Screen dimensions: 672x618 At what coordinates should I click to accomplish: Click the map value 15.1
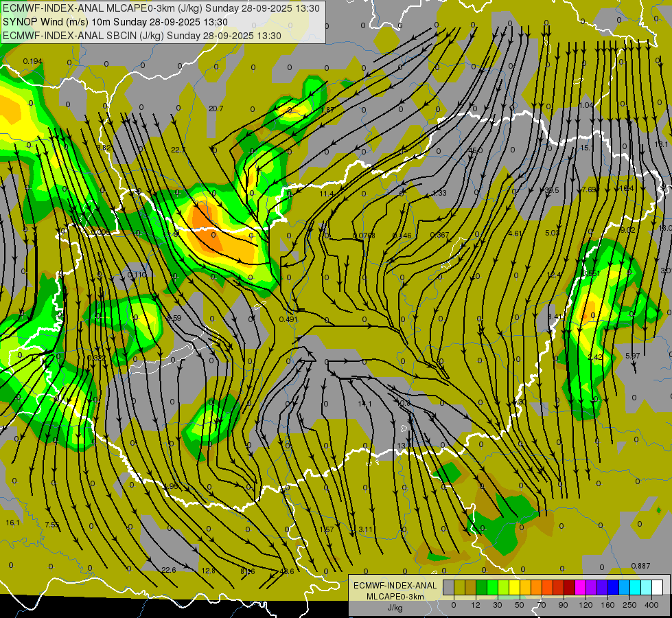coord(587,148)
